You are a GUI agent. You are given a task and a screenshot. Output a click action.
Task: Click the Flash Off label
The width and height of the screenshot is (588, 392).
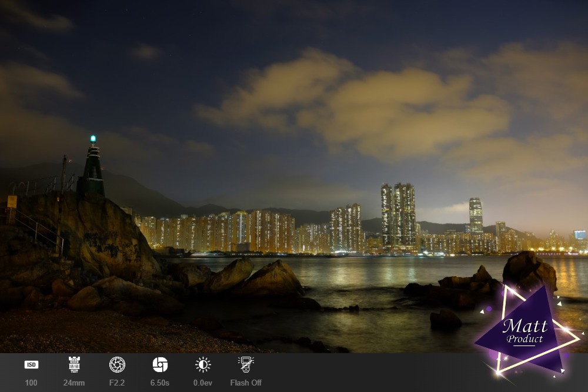246,383
